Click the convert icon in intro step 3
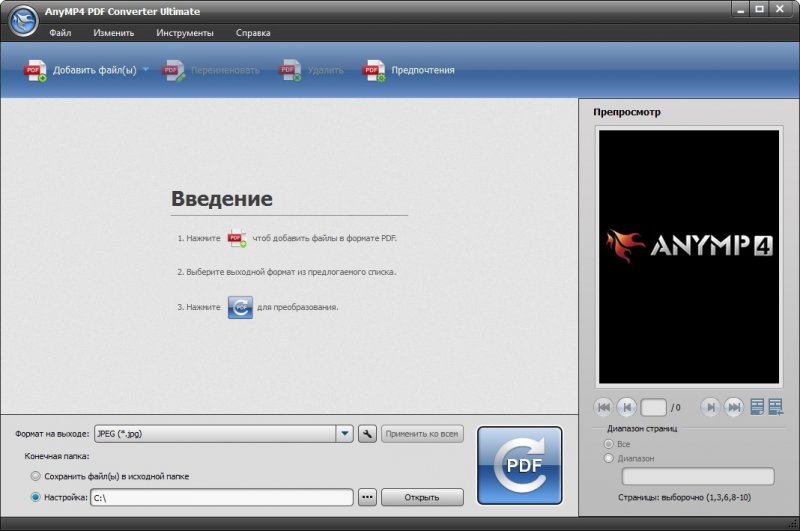The width and height of the screenshot is (800, 531). (240, 307)
